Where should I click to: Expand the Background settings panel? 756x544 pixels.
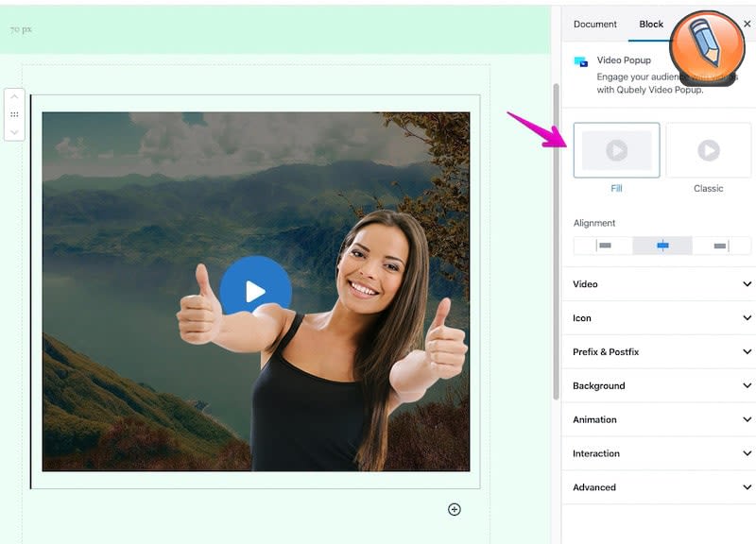click(x=659, y=385)
